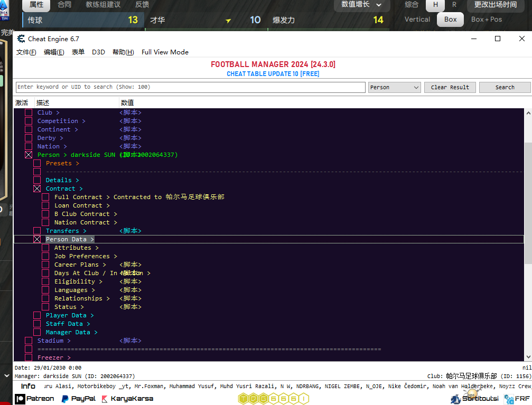Open the 编辑(E) menu
532x405 pixels.
click(54, 52)
